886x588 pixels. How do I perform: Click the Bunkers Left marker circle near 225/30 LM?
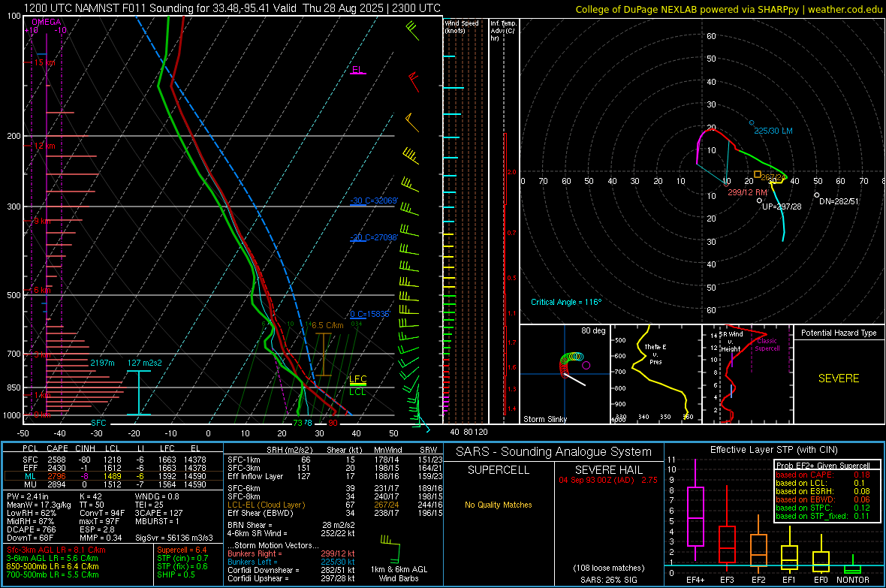coord(752,122)
